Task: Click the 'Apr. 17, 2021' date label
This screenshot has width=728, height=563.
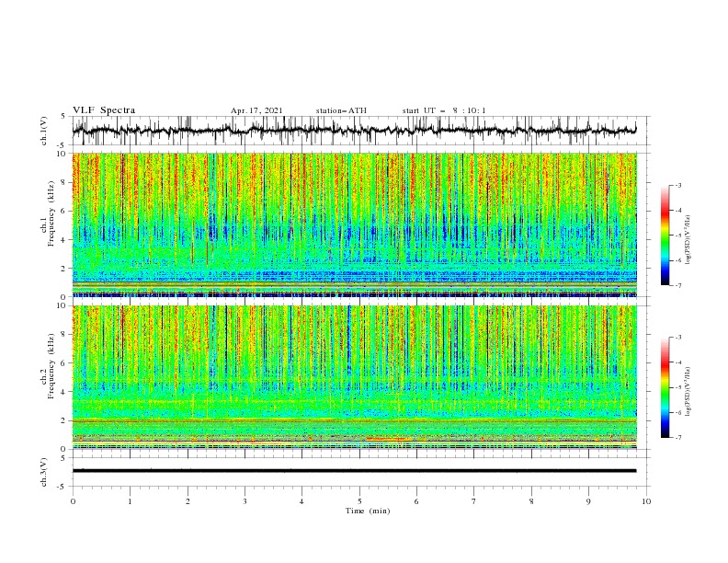Action: [x=256, y=110]
